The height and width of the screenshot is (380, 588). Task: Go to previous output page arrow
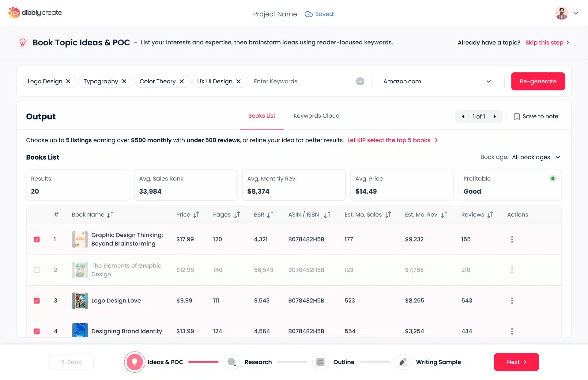click(463, 116)
